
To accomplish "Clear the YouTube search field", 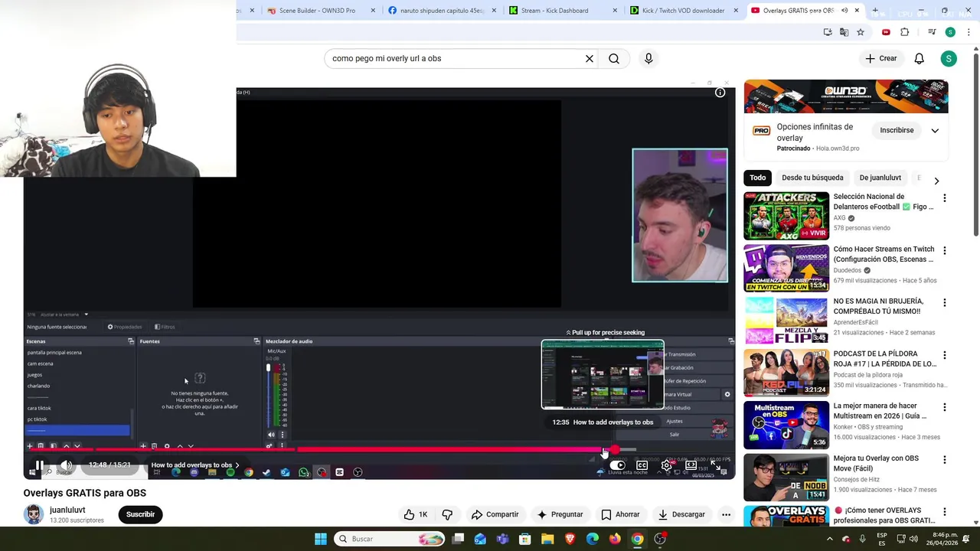I will tap(590, 58).
